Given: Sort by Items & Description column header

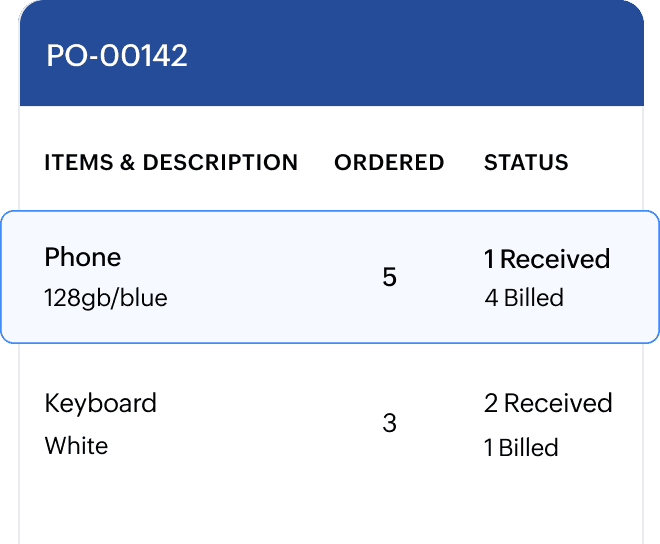Looking at the screenshot, I should click(171, 162).
